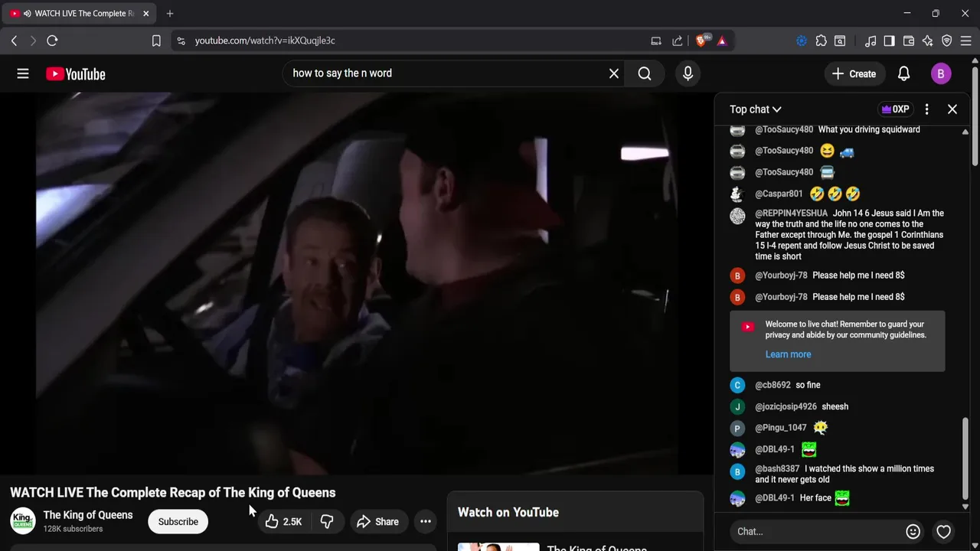The width and height of the screenshot is (980, 551).
Task: Open Brave Shields lion icon
Action: (701, 41)
